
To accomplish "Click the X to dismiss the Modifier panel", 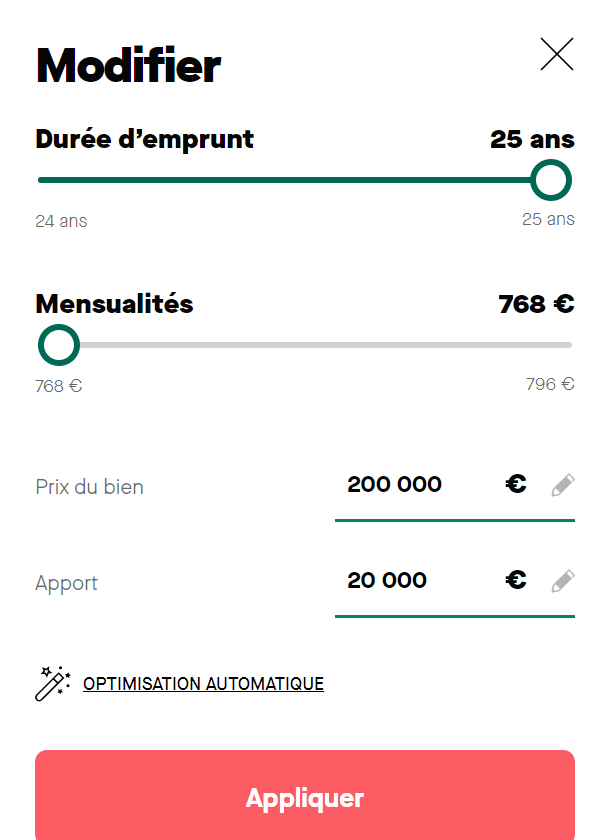I will pos(556,55).
